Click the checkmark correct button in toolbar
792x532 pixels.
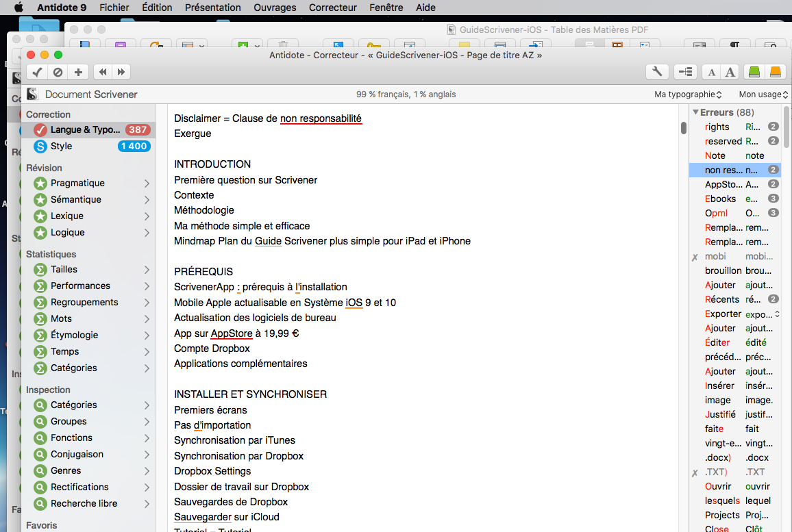point(37,72)
